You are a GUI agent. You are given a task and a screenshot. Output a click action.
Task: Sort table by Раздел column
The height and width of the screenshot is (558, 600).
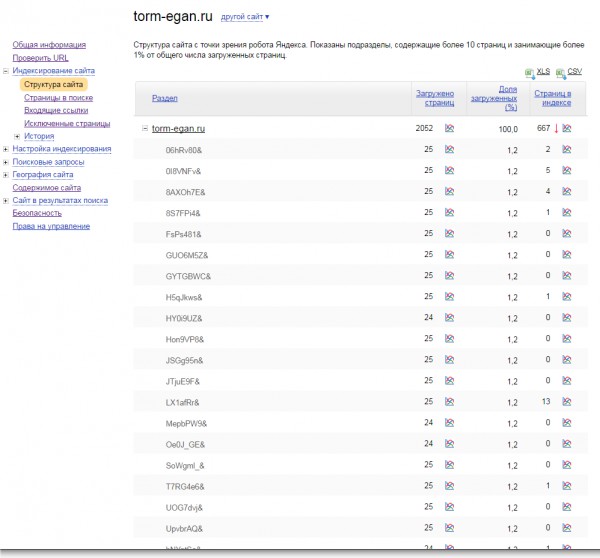pos(165,98)
